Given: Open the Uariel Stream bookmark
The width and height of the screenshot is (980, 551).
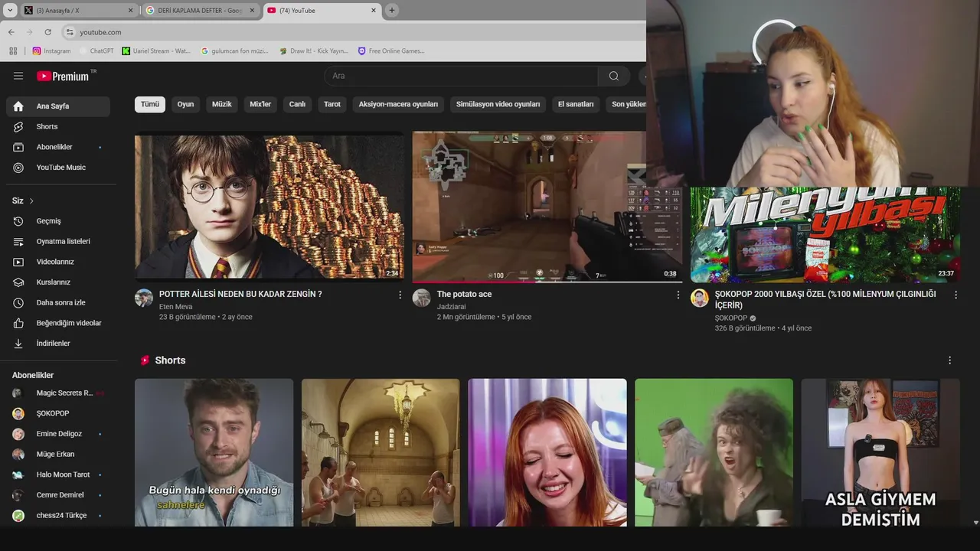Looking at the screenshot, I should [157, 51].
